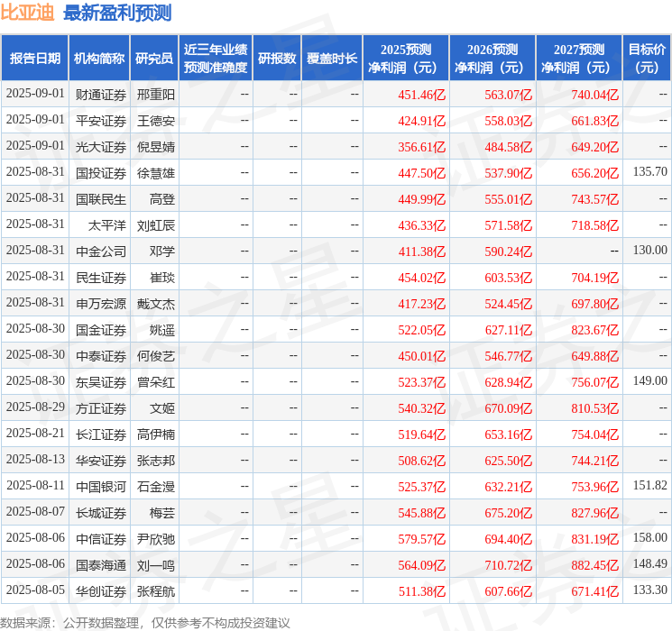
Task: Click 中国银河 institution cell
Action: [x=101, y=487]
